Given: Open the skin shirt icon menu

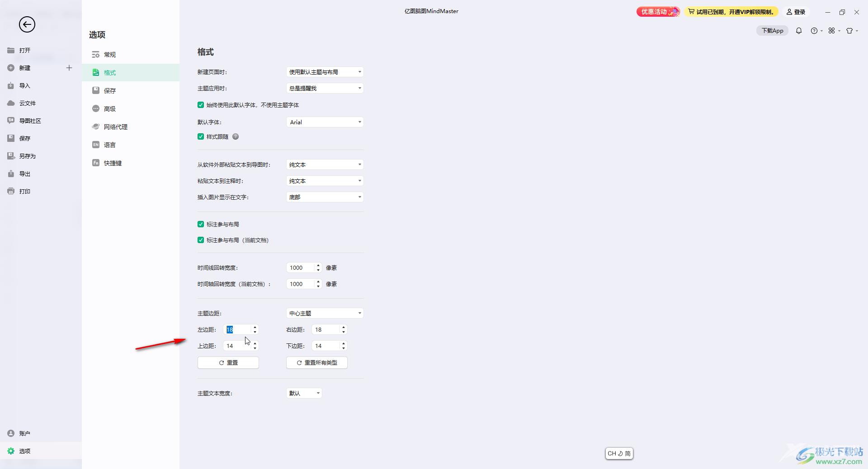Looking at the screenshot, I should click(852, 31).
